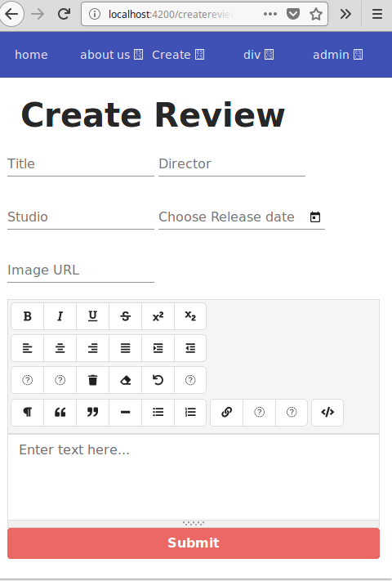Switch editor to code view
The width and height of the screenshot is (392, 581).
click(x=327, y=412)
